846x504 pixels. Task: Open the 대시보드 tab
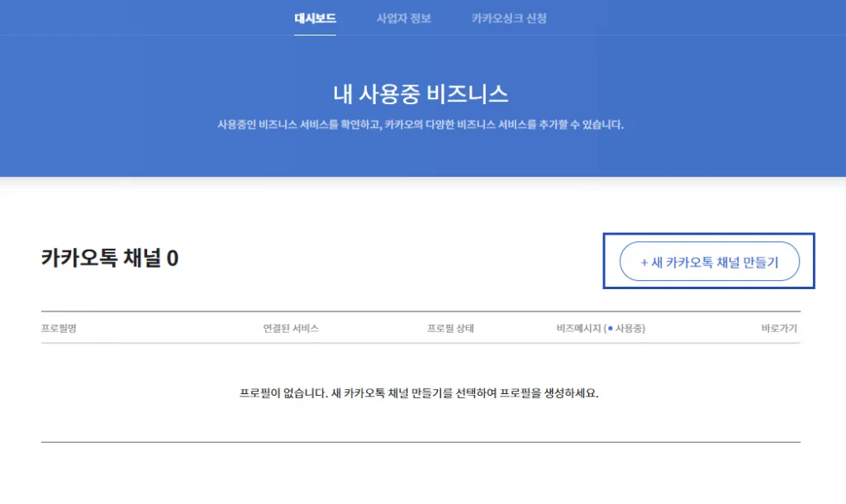315,18
